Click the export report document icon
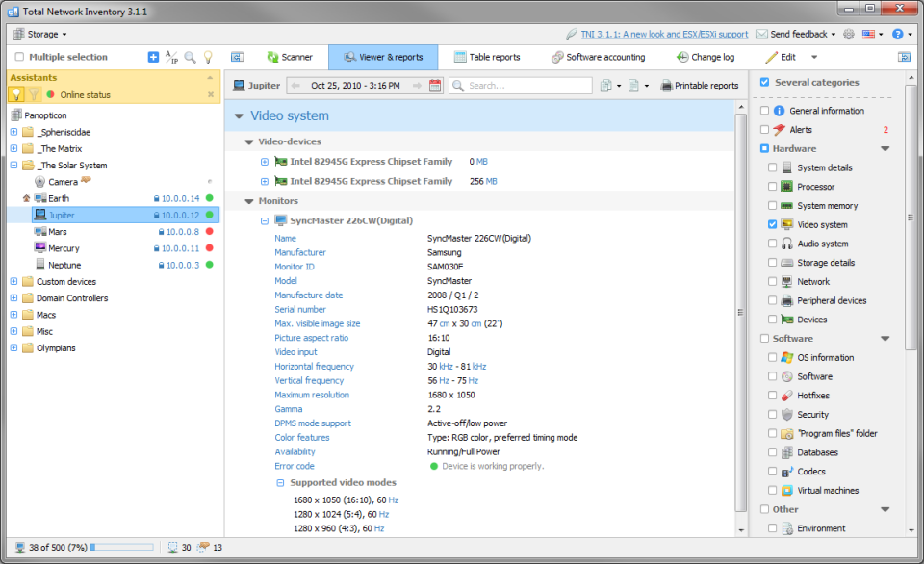This screenshot has height=564, width=924. point(633,86)
